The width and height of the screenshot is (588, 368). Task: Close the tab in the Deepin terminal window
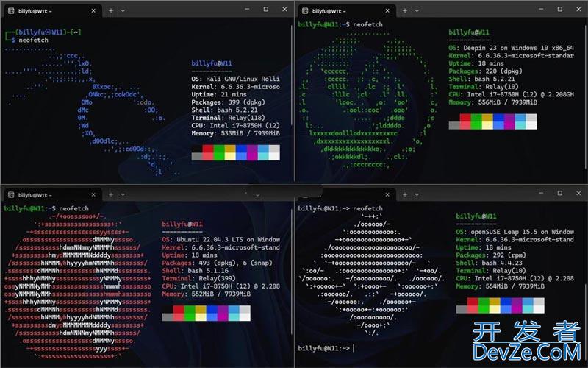387,11
